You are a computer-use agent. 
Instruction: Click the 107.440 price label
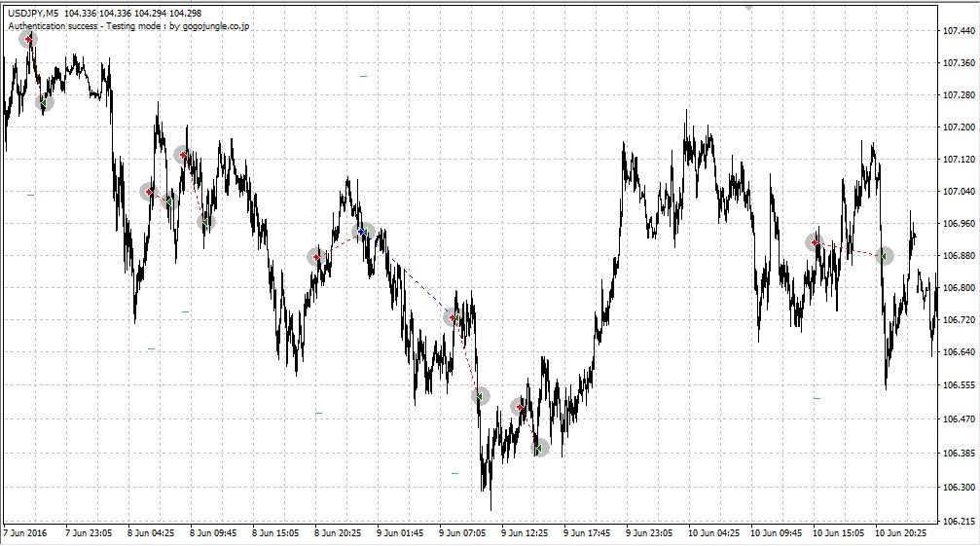pyautogui.click(x=959, y=30)
